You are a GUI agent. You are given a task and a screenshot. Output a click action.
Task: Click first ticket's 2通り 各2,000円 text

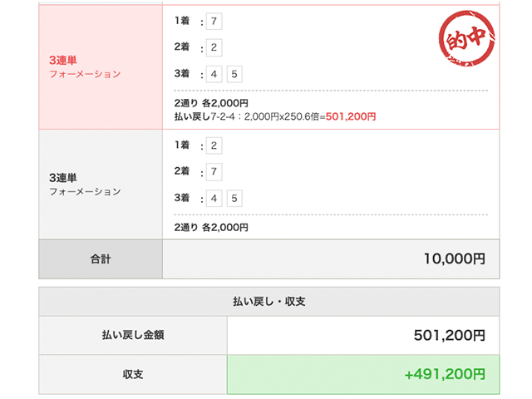pos(211,103)
